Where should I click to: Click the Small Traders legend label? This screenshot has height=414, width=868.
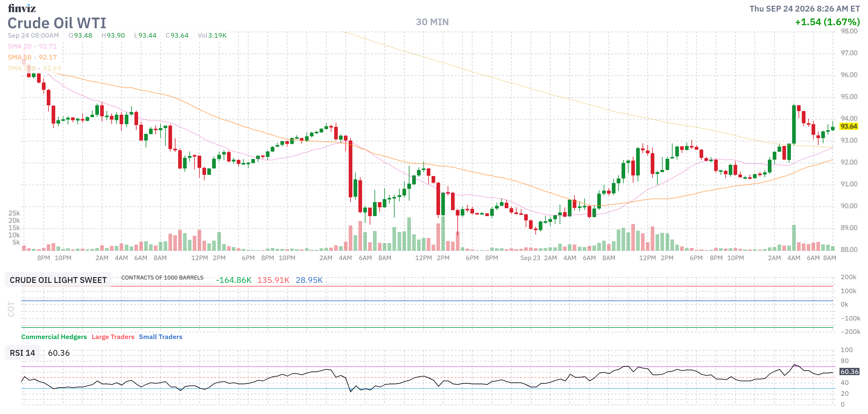[160, 337]
